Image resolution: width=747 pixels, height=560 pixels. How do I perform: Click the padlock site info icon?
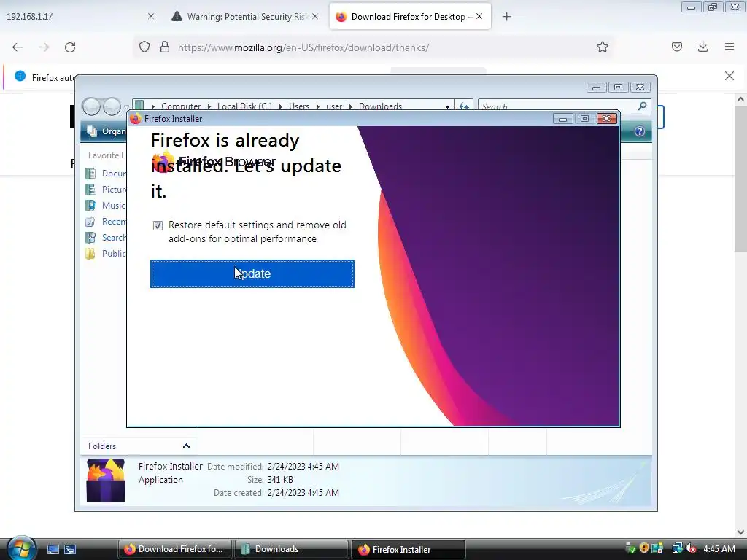pyautogui.click(x=165, y=47)
